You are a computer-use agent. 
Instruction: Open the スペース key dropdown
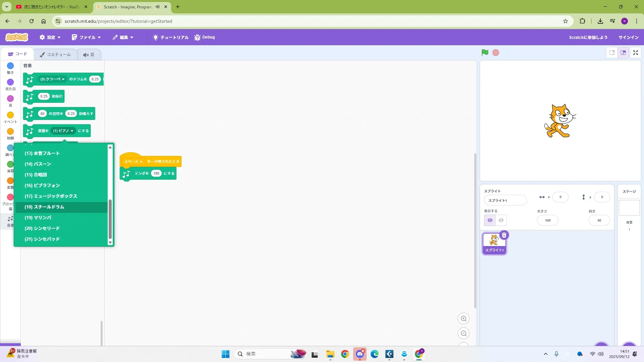[133, 162]
